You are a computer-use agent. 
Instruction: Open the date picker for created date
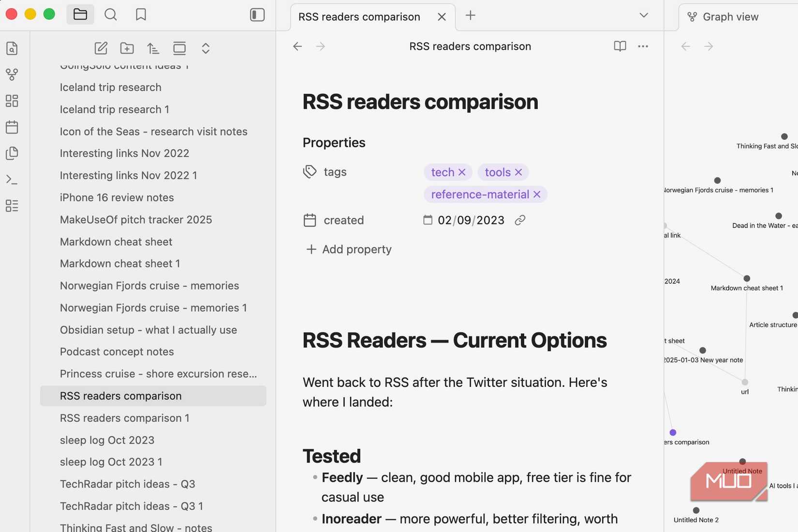tap(428, 220)
